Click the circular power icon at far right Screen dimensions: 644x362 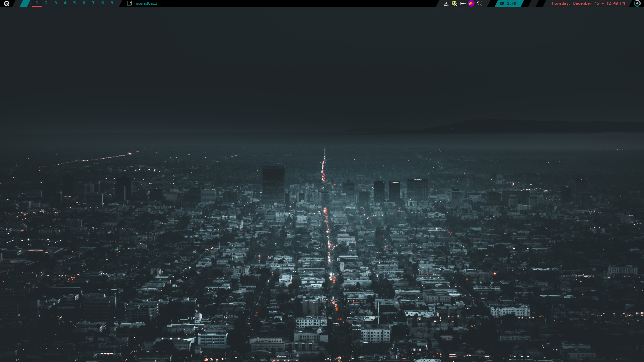pyautogui.click(x=637, y=3)
